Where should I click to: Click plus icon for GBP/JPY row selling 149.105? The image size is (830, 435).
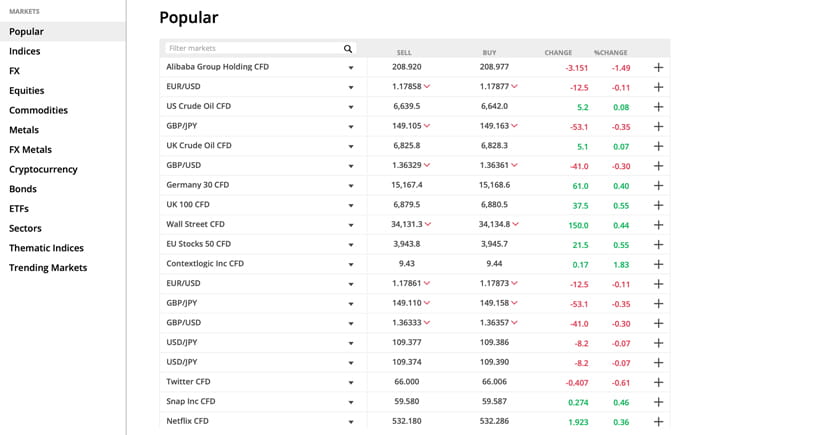pos(658,126)
